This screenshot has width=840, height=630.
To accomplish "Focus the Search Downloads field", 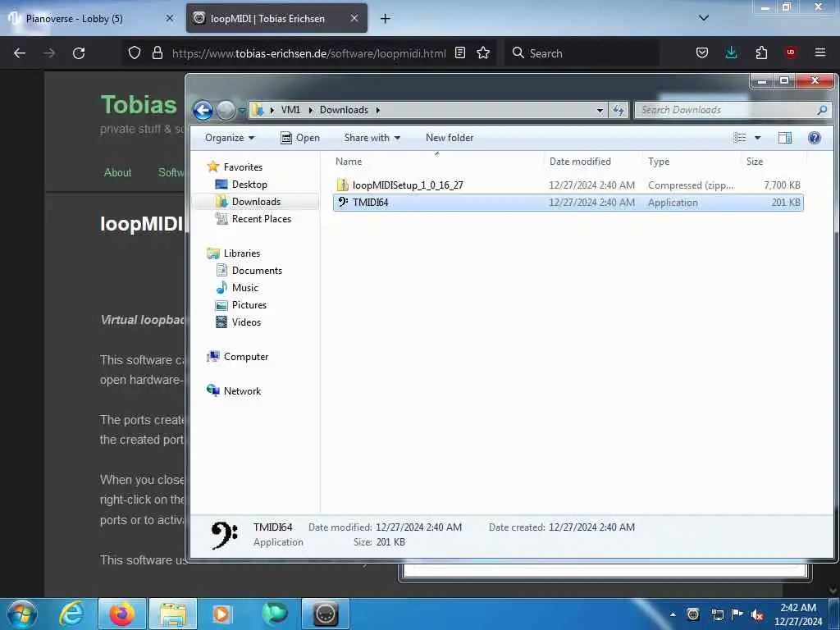I will coord(733,110).
